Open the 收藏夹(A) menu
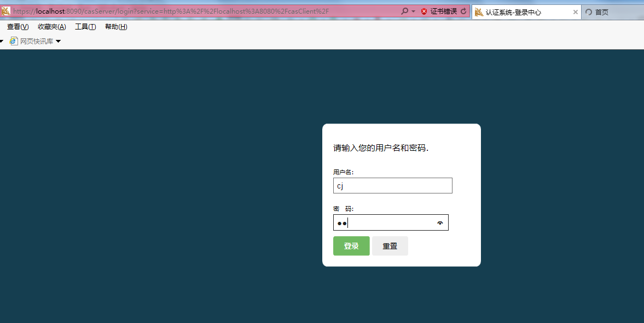This screenshot has height=323, width=644. point(52,27)
